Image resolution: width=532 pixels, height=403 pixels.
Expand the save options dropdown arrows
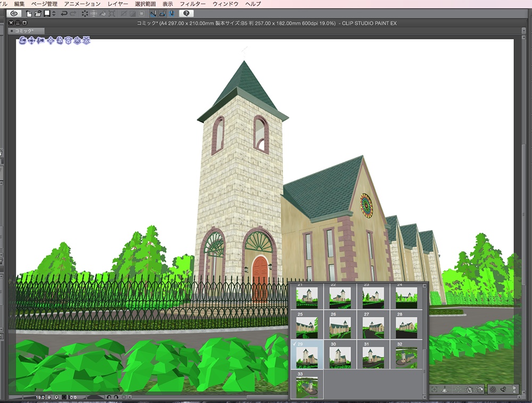[x=54, y=13]
